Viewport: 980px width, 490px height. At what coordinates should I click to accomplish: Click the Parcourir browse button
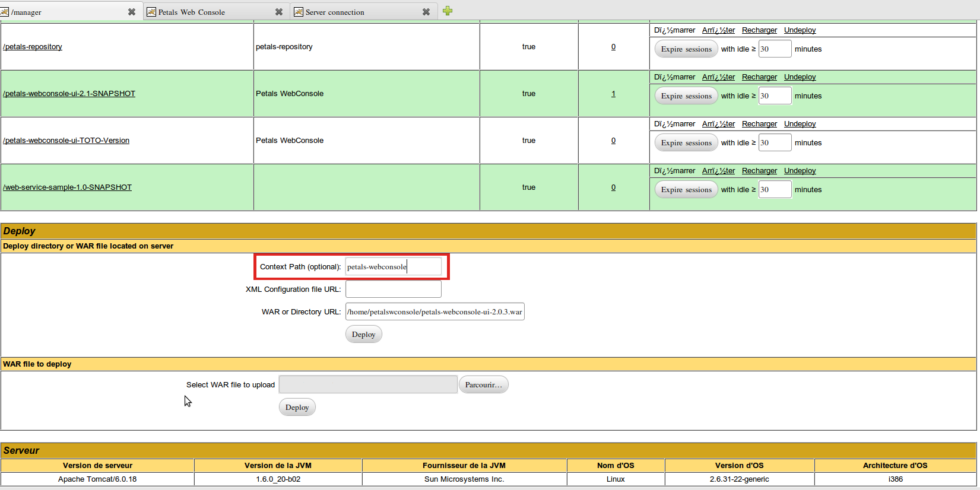pos(483,385)
